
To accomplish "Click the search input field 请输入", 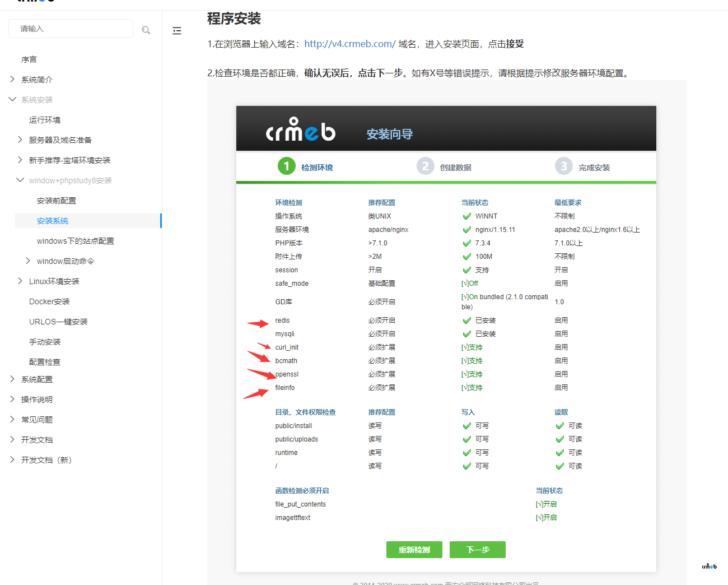I will coord(71,29).
